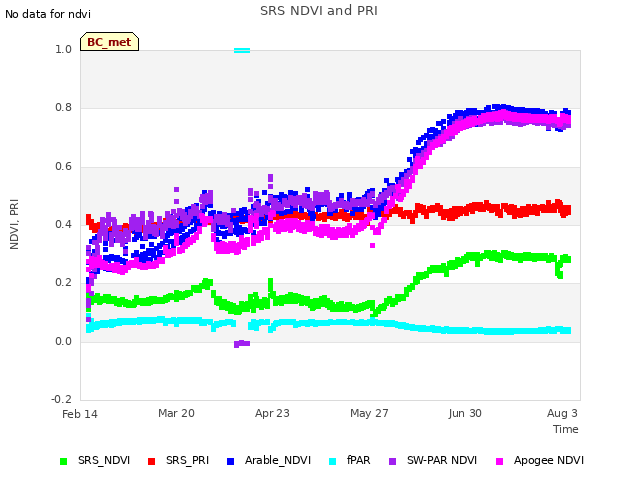Click the Mar 20 x-axis tick label
This screenshot has width=640, height=480.
176,413
